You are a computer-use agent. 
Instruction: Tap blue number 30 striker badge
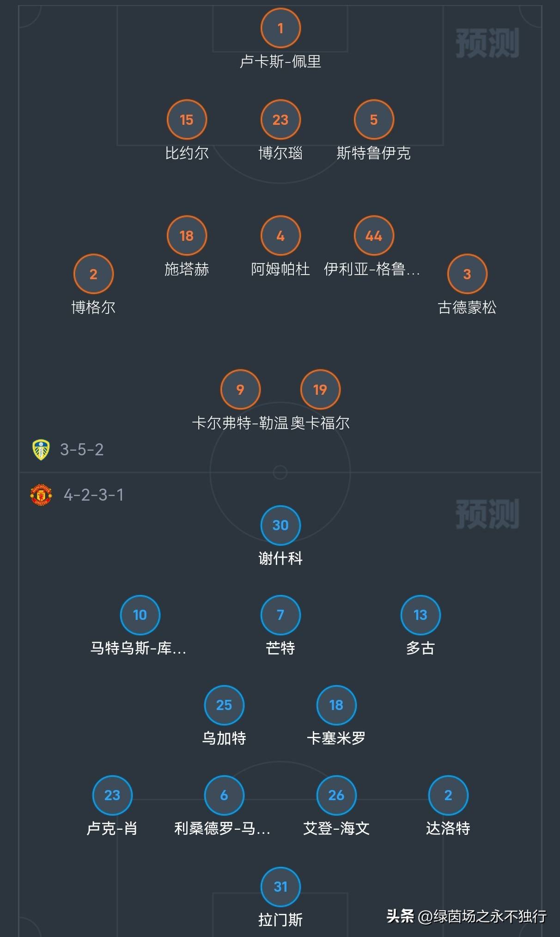coord(280,525)
